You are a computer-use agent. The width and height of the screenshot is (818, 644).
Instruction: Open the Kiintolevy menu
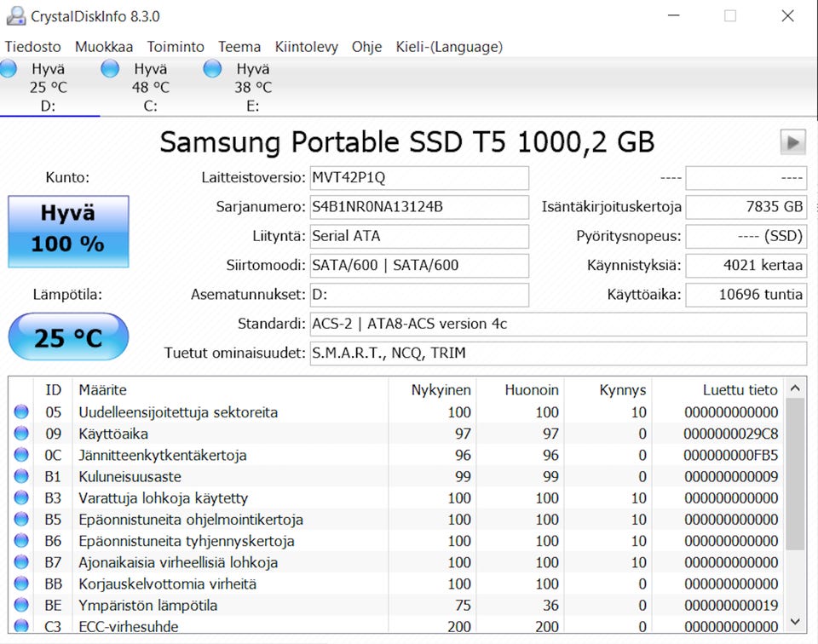(306, 47)
